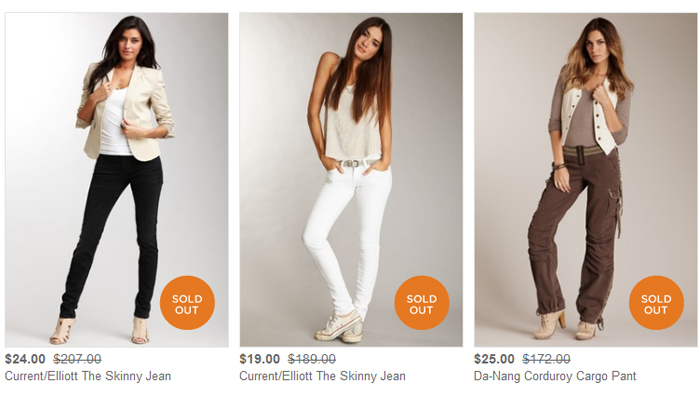This screenshot has width=700, height=397.
Task: Click the Sold Out badge on white jeans
Action: tap(421, 303)
